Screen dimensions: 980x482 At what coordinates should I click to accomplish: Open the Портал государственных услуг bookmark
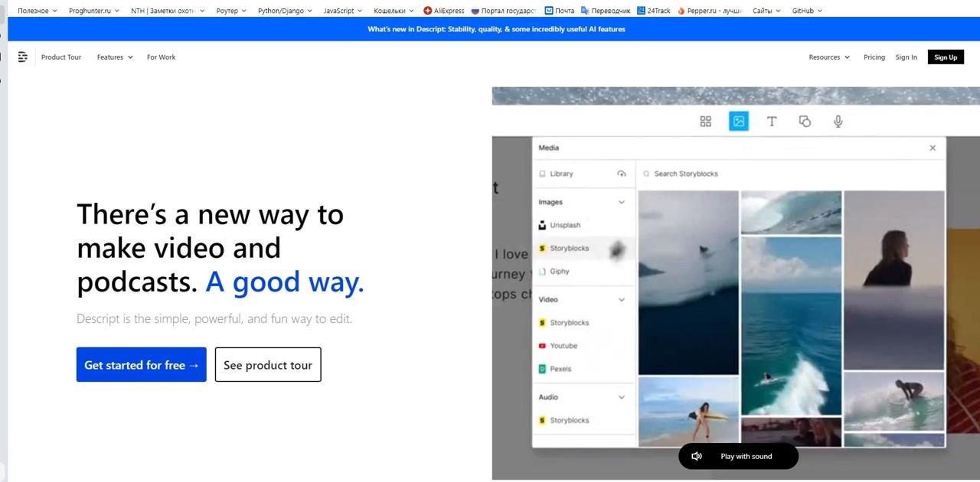point(504,11)
